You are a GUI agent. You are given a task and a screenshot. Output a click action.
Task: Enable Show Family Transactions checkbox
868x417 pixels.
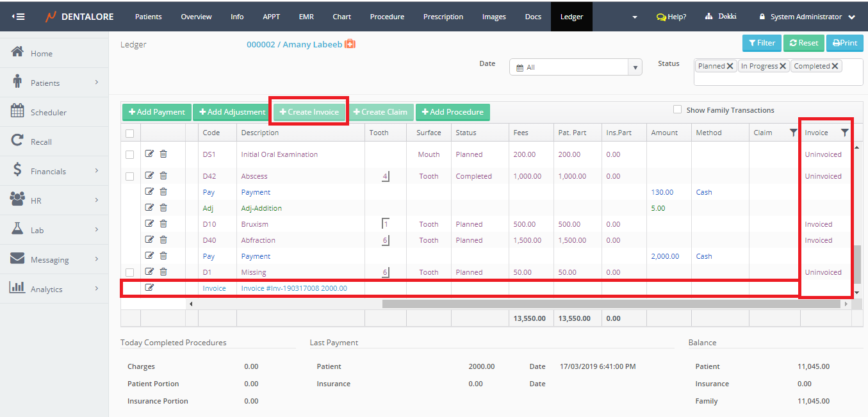point(677,110)
